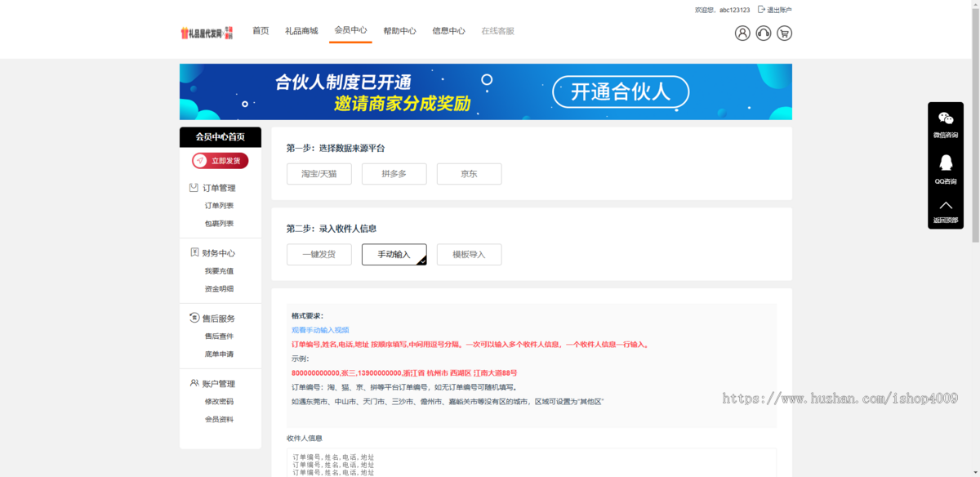Click the red 立即发货 button
980x477 pixels.
click(220, 161)
